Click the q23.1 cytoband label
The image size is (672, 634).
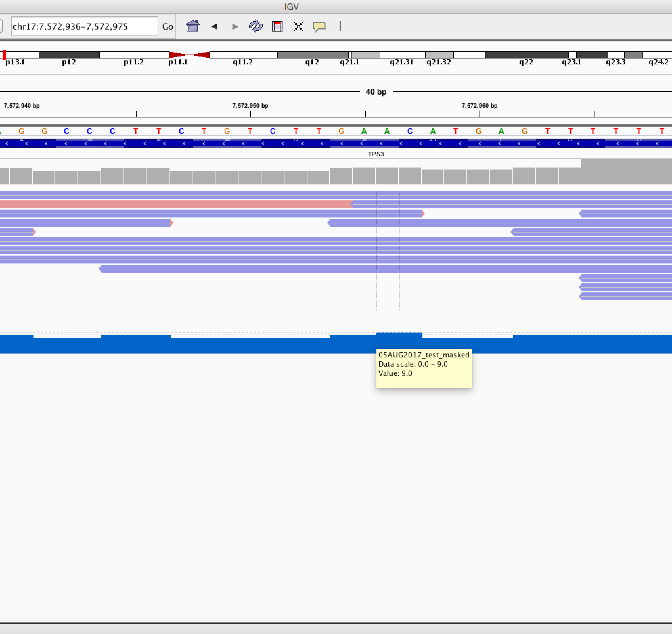point(571,62)
